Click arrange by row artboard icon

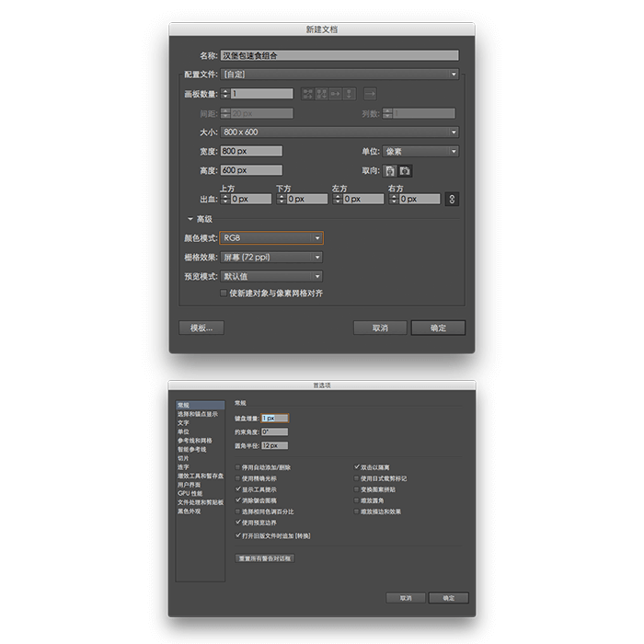336,94
